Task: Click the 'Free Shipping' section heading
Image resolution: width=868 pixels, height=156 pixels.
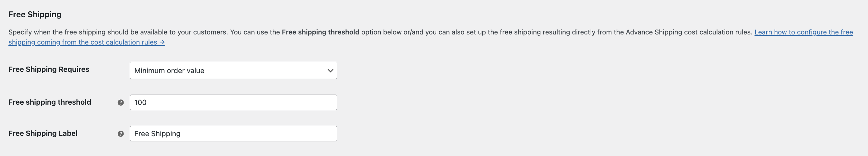Action: tap(35, 15)
